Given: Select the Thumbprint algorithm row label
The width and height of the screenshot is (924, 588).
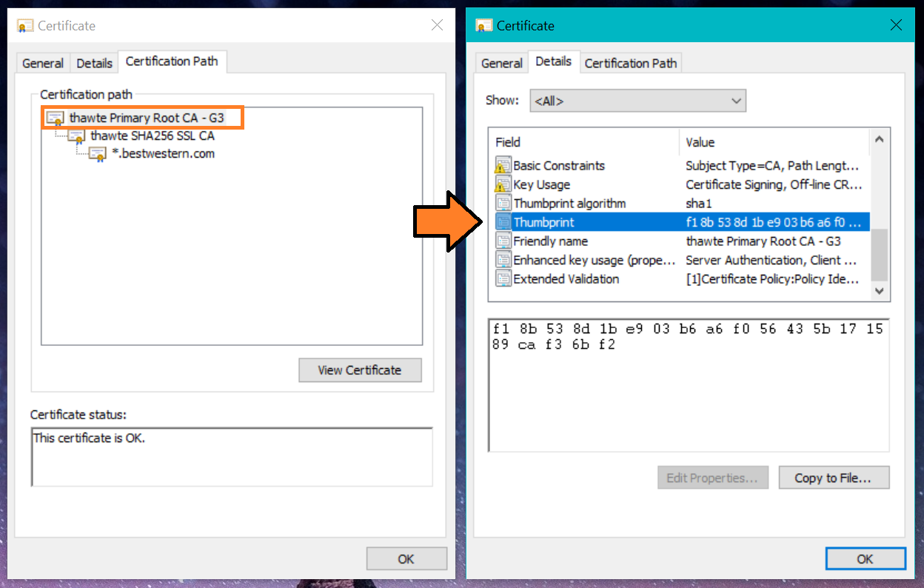Looking at the screenshot, I should tap(569, 203).
